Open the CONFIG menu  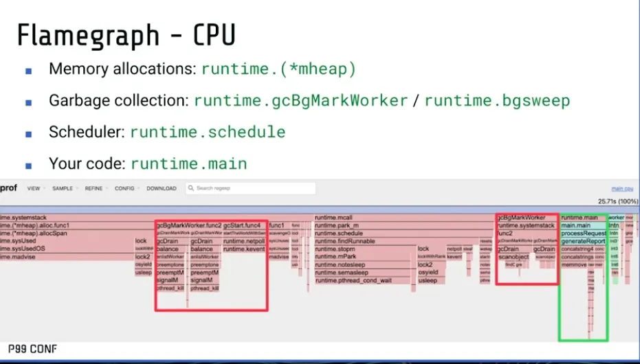(x=124, y=188)
